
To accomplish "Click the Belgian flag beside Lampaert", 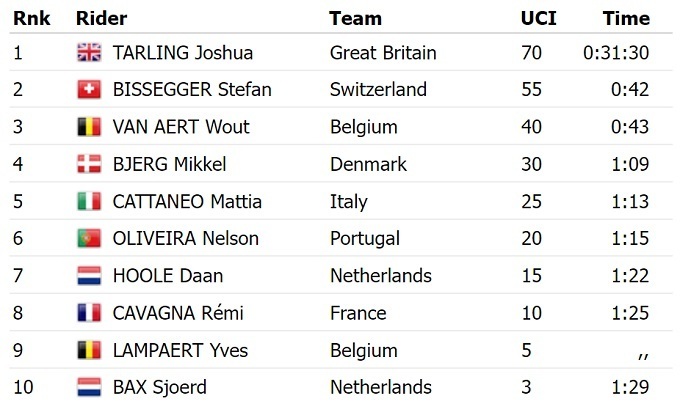I will [x=89, y=350].
